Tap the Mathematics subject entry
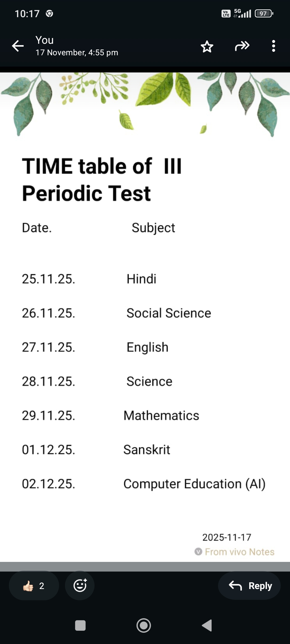 pos(161,416)
